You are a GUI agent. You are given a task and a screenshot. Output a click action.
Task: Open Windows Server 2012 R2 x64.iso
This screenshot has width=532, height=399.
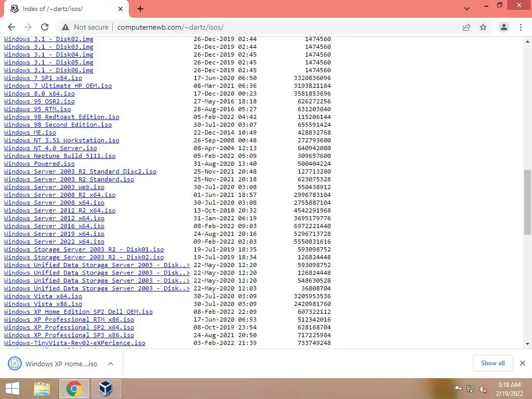pos(60,211)
